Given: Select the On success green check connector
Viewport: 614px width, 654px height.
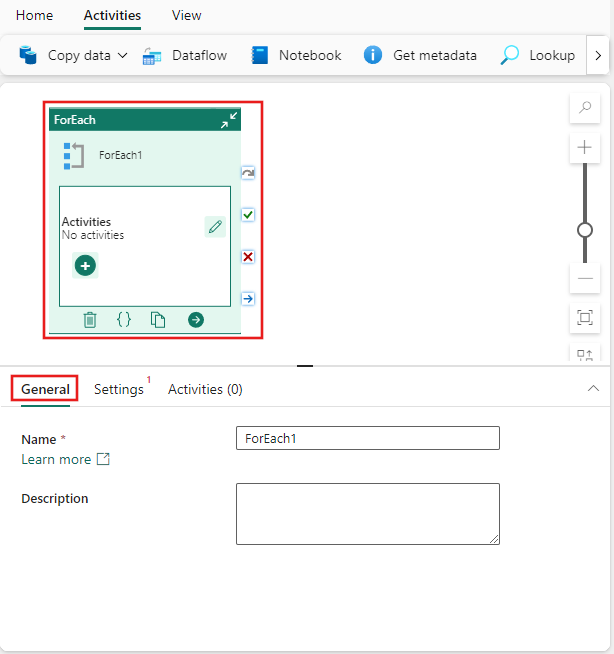Looking at the screenshot, I should (x=248, y=215).
